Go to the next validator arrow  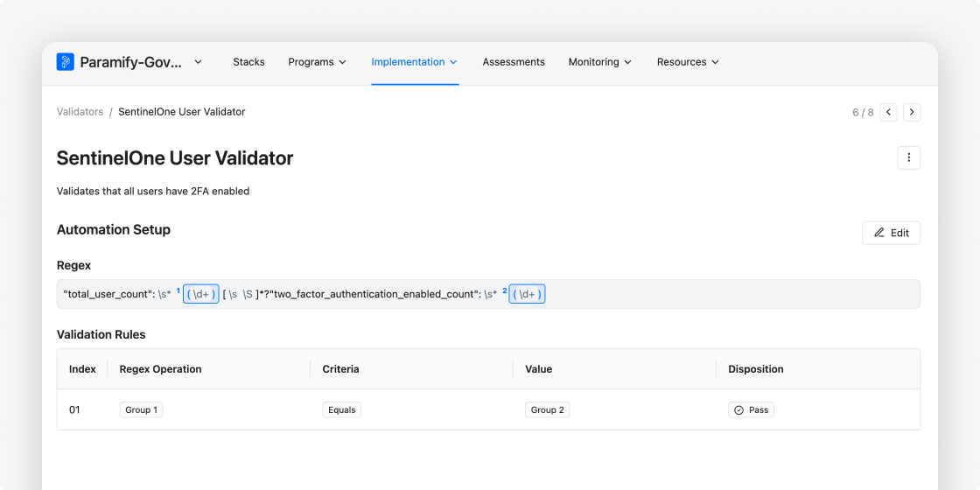[x=912, y=112]
